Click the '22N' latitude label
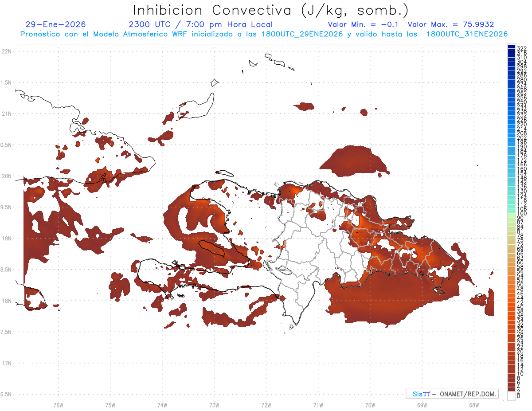The height and width of the screenshot is (411, 532). pos(7,51)
